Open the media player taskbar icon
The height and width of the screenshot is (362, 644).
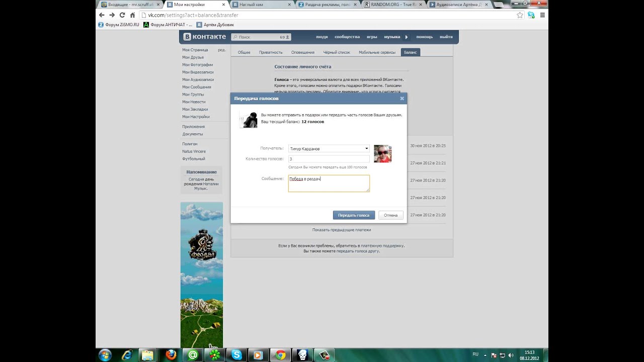[258, 355]
